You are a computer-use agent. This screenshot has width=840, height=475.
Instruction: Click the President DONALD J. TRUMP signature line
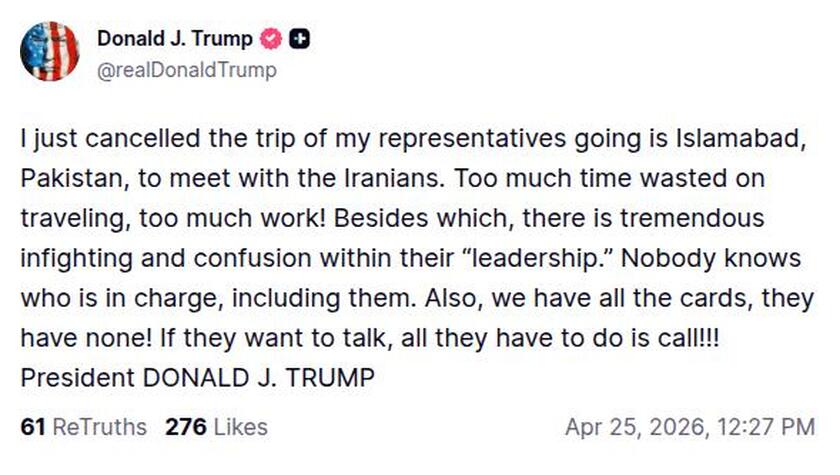point(197,379)
